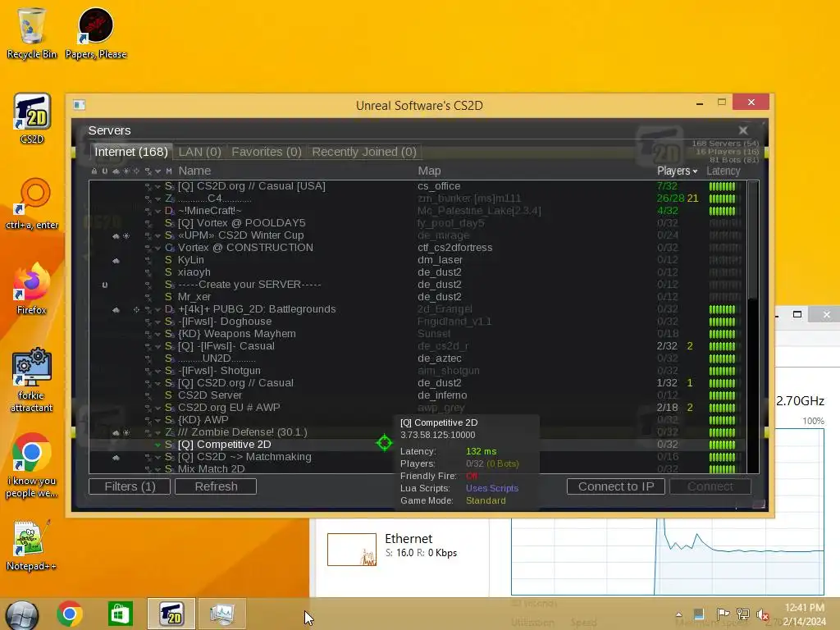Sort the server list by the Players column
840x630 pixels.
pos(677,171)
